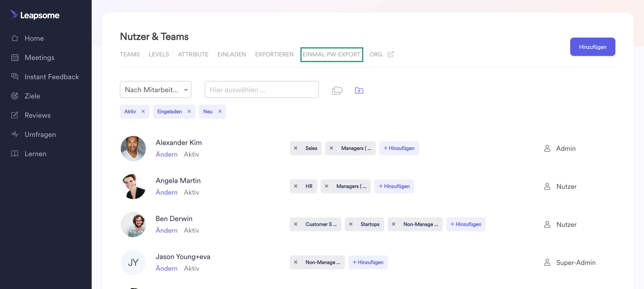This screenshot has height=289, width=644.
Task: Click the Leapsome logo
Action: tap(35, 15)
